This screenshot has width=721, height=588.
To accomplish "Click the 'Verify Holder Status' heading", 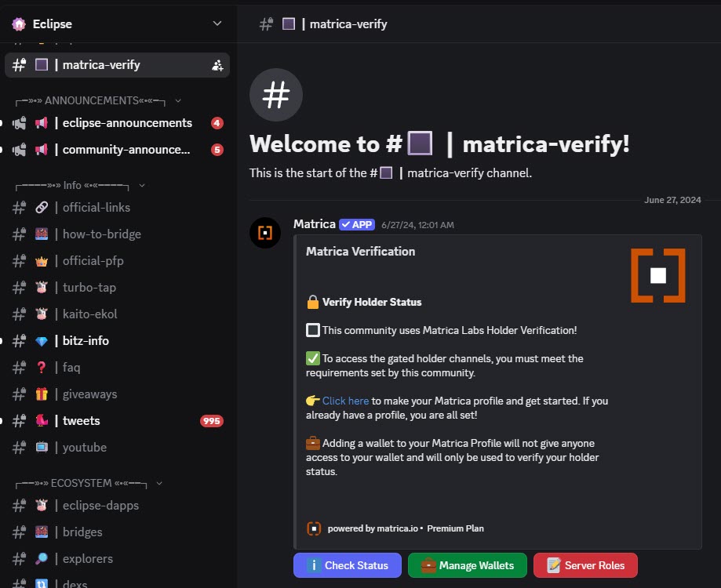I will pyautogui.click(x=372, y=302).
